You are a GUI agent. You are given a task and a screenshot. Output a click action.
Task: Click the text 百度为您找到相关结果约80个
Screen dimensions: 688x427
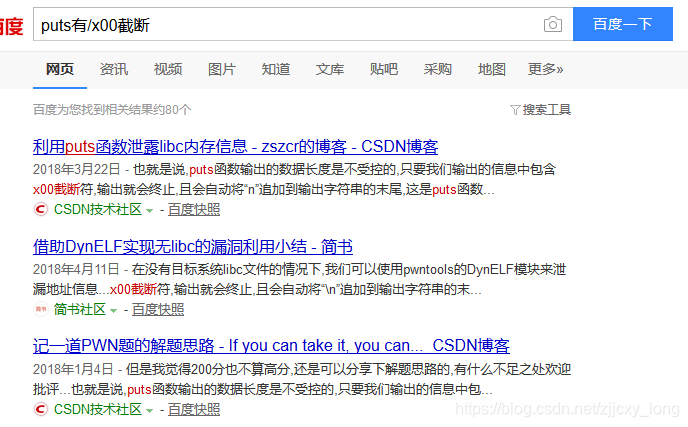pyautogui.click(x=112, y=110)
